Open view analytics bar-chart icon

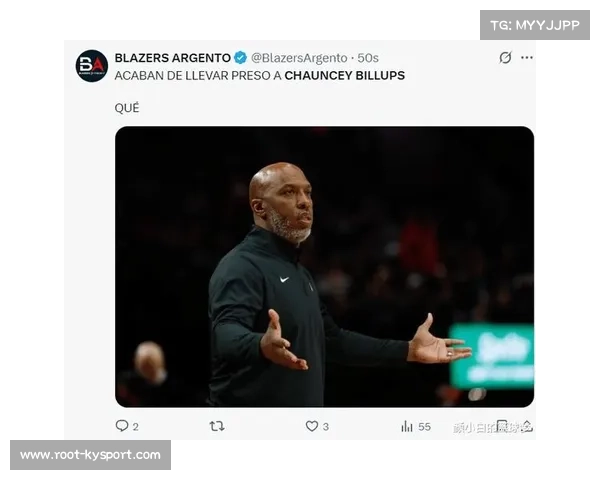407,426
